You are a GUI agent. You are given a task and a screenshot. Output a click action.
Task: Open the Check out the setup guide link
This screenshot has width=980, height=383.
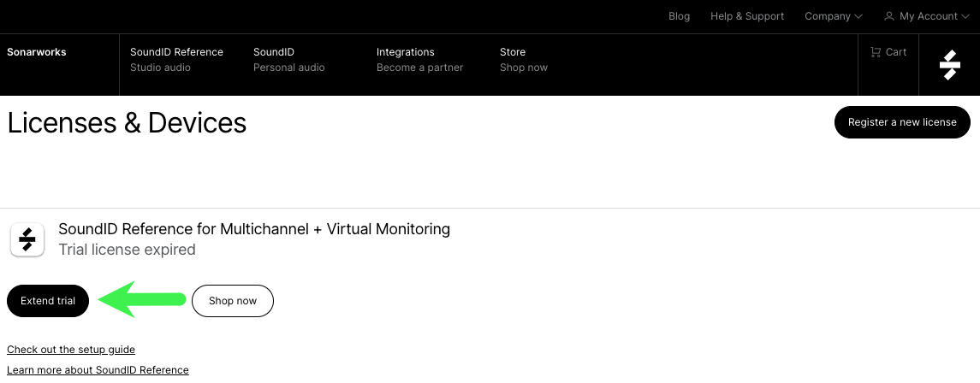71,350
